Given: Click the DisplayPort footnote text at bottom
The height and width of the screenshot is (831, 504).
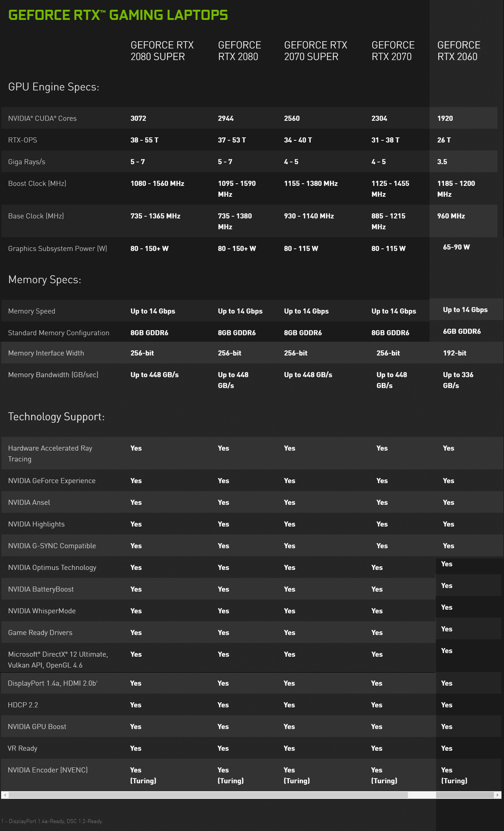Looking at the screenshot, I should (52, 821).
